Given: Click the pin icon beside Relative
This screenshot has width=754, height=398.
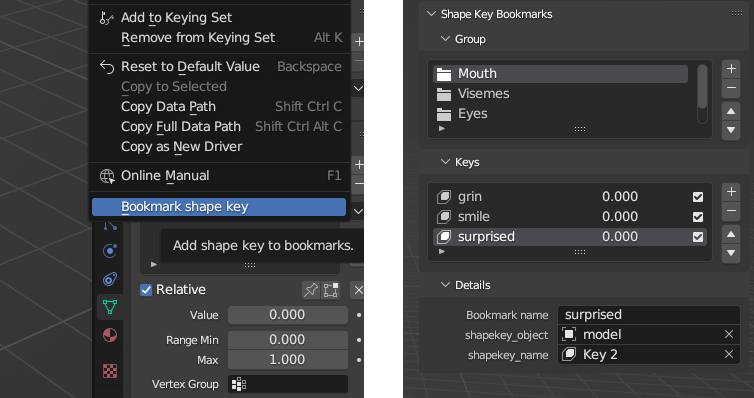Looking at the screenshot, I should point(311,290).
